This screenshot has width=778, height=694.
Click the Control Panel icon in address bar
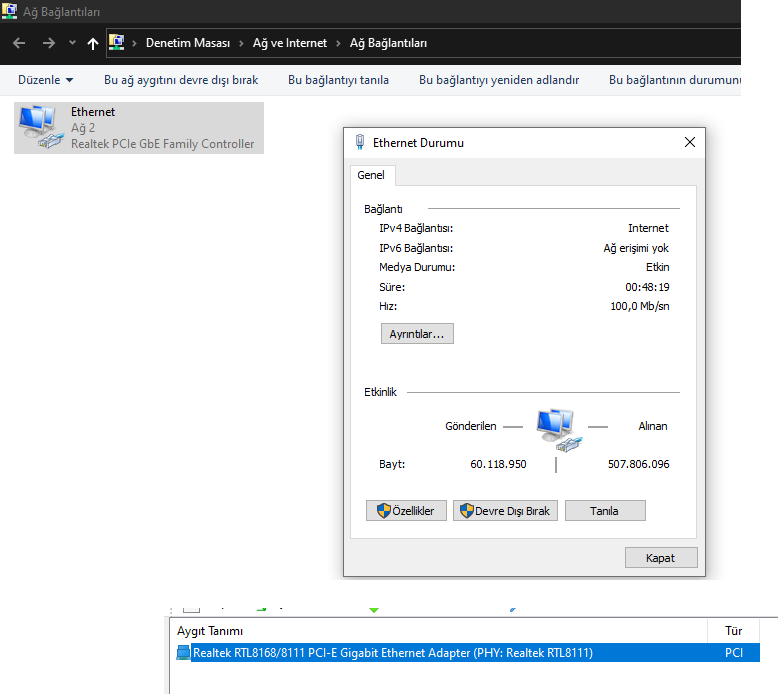pos(117,43)
